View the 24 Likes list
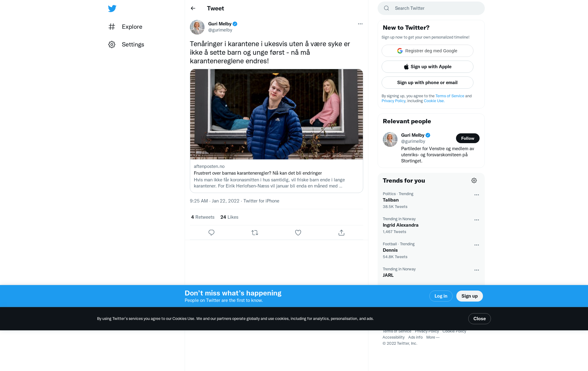 click(x=229, y=217)
